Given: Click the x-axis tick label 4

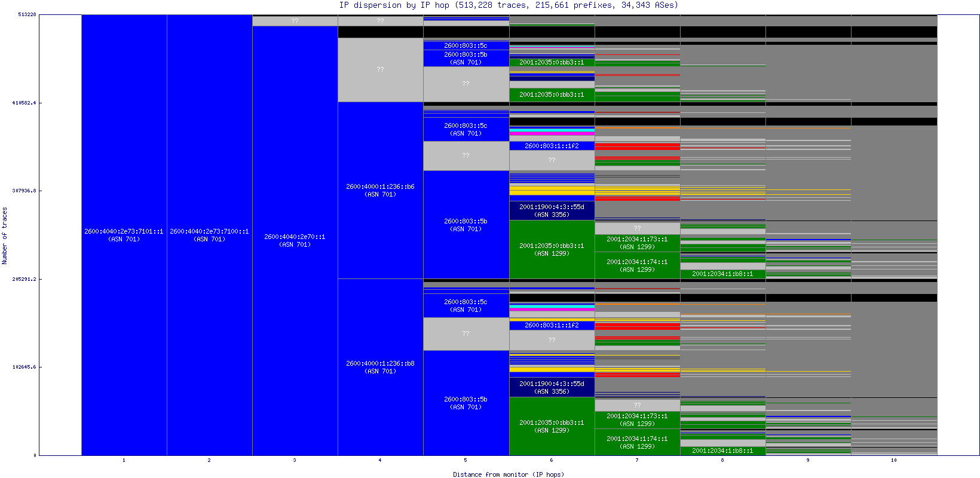Looking at the screenshot, I should 380,460.
